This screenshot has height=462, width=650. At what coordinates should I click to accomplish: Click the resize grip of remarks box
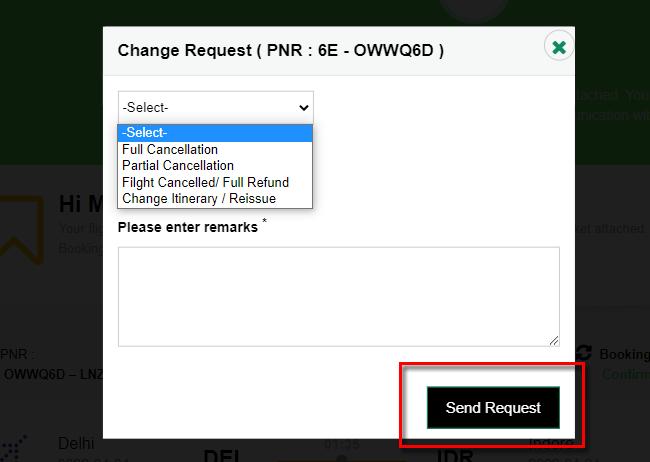(554, 341)
